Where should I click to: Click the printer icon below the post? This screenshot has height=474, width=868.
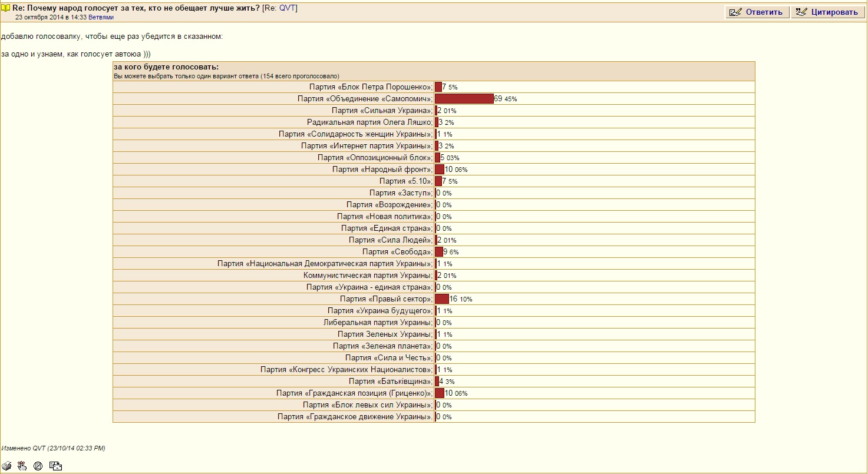point(6,466)
